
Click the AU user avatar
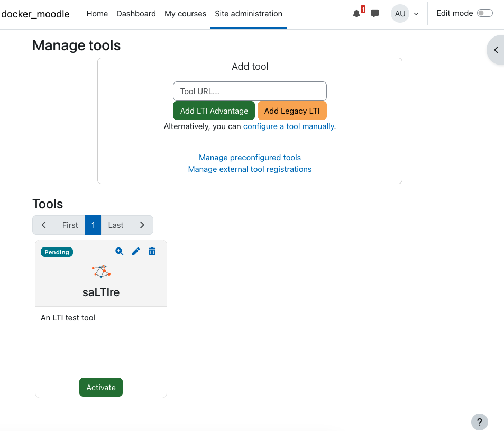click(400, 14)
